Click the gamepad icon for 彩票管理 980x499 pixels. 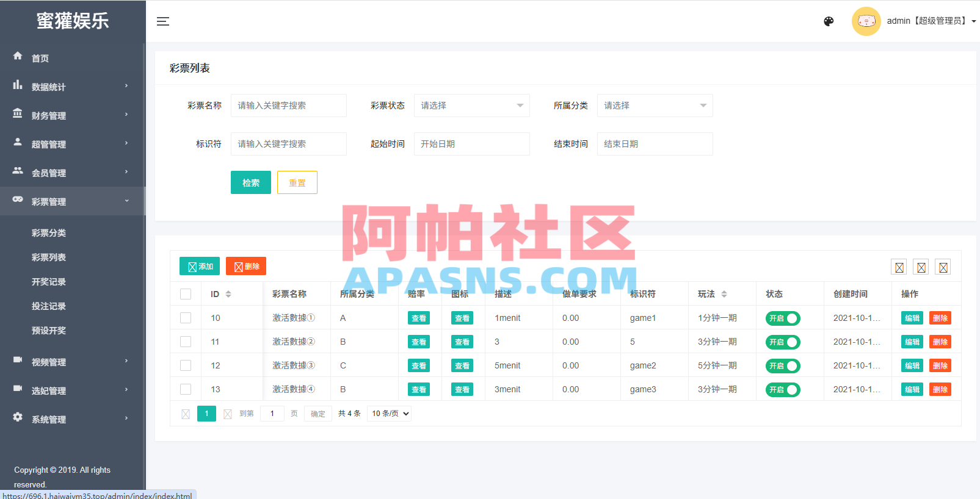pos(18,199)
